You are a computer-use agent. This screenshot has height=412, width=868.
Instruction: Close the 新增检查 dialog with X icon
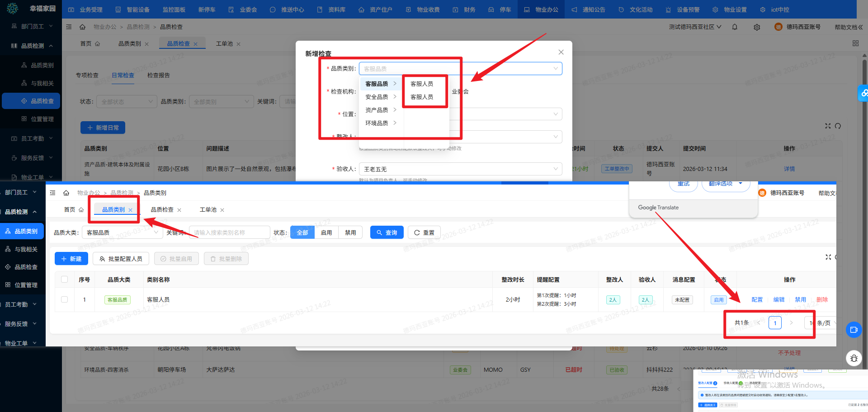click(561, 52)
